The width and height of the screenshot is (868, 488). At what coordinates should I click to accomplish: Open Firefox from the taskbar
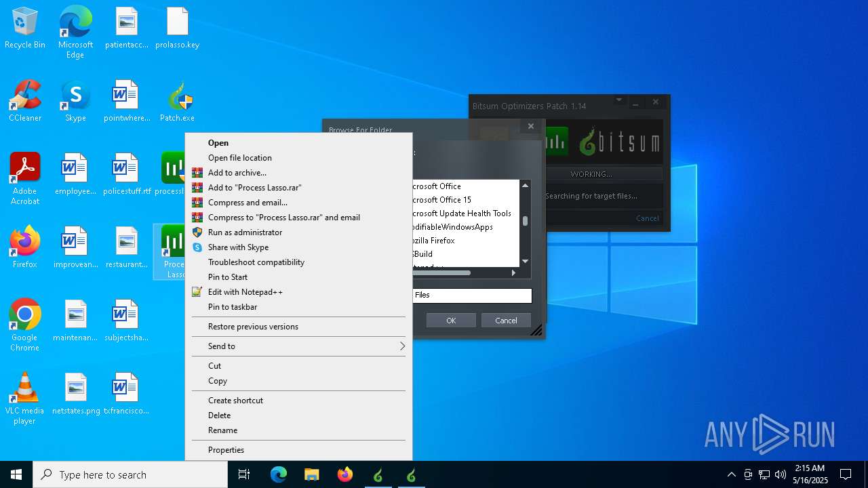[x=345, y=474]
